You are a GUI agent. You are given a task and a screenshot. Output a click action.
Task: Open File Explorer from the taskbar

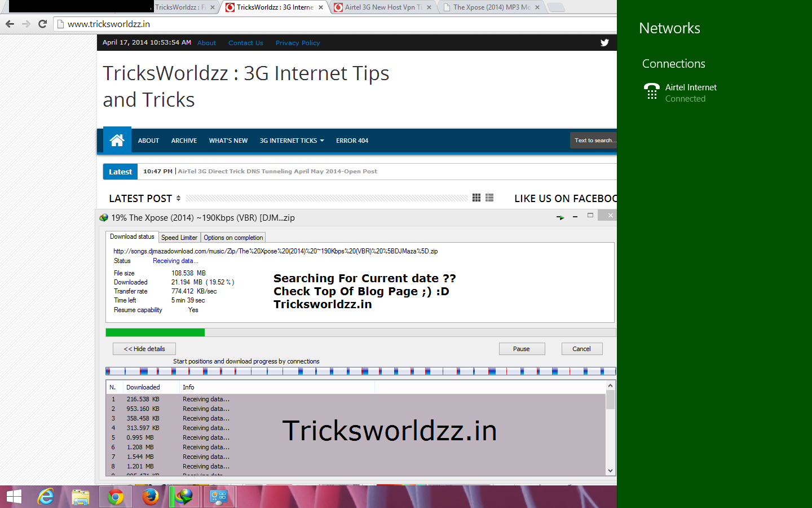81,497
